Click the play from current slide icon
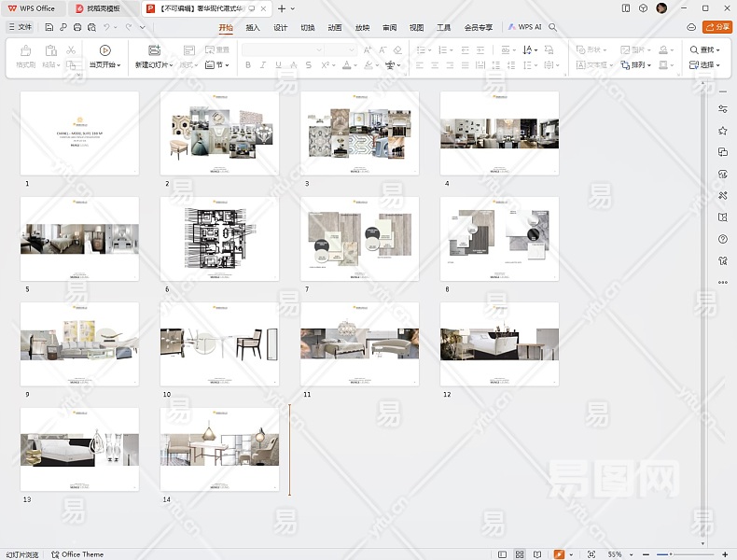This screenshot has width=737, height=560. click(104, 50)
